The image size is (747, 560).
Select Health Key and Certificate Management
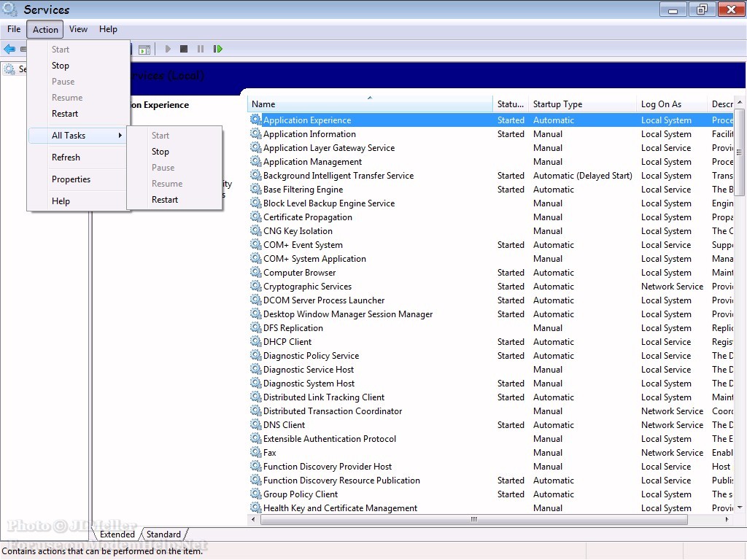tap(491, 507)
